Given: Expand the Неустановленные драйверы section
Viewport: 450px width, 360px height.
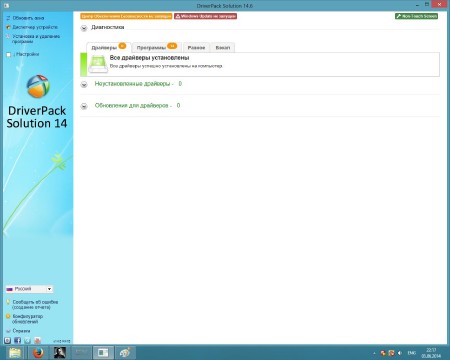Looking at the screenshot, I should click(x=84, y=84).
